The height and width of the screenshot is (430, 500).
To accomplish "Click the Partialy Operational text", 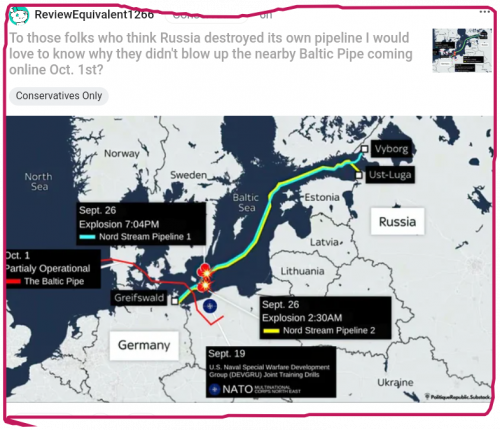I will coord(48,268).
